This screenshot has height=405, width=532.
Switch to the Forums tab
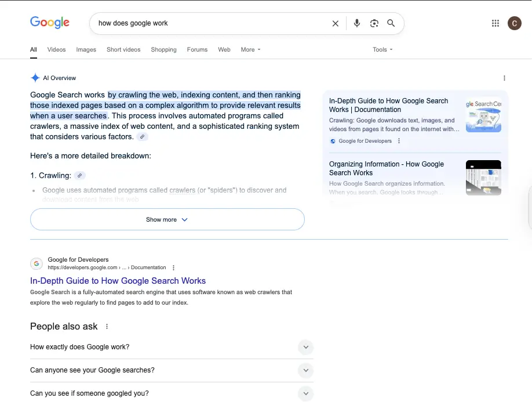197,49
